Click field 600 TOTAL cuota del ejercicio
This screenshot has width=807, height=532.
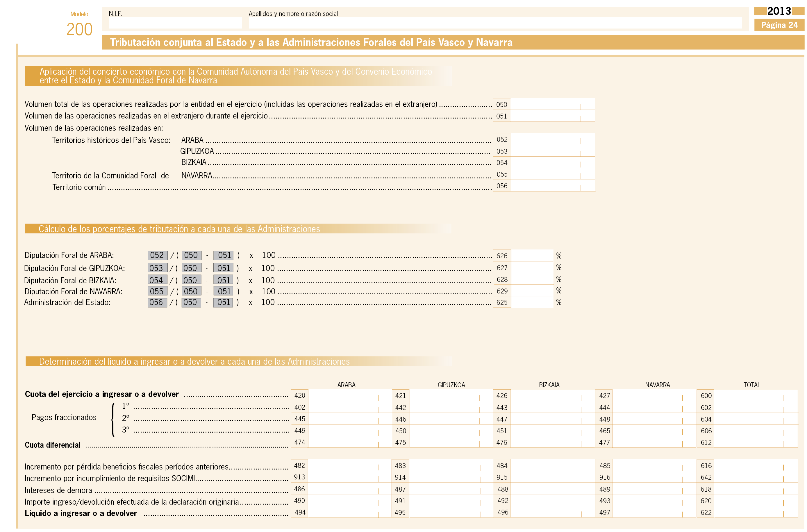pyautogui.click(x=756, y=395)
